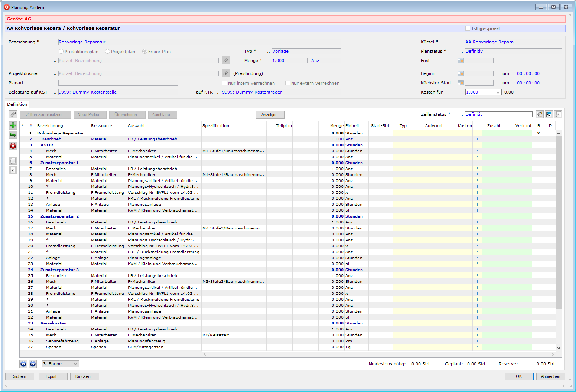The image size is (576, 392).
Task: Click the green arrow insert sub-row icon
Action: coord(13,135)
